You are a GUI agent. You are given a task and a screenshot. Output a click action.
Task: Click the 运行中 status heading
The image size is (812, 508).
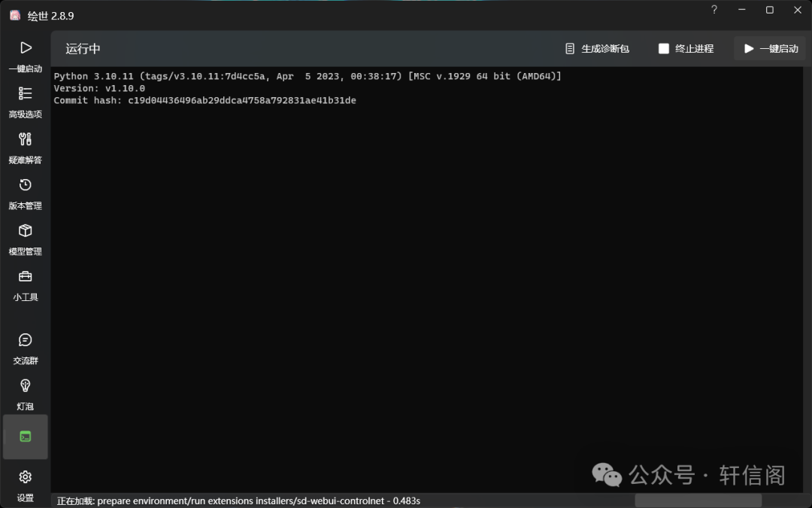[83, 49]
